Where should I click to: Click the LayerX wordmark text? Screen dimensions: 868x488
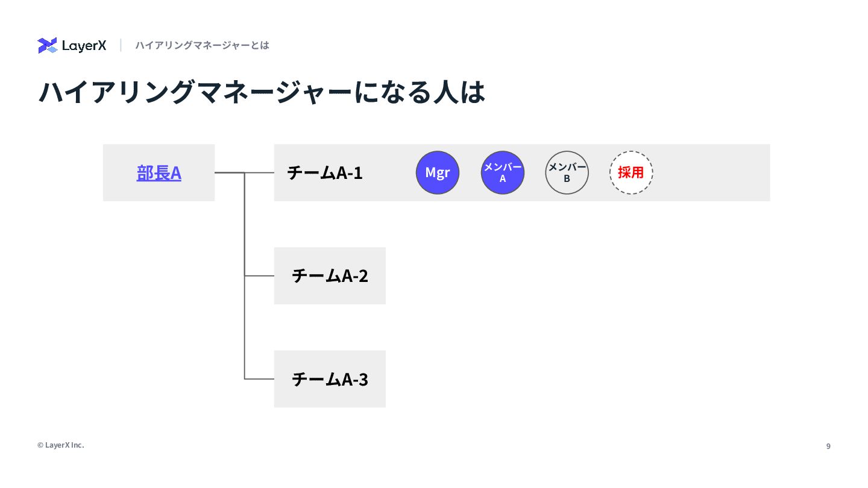(x=84, y=46)
